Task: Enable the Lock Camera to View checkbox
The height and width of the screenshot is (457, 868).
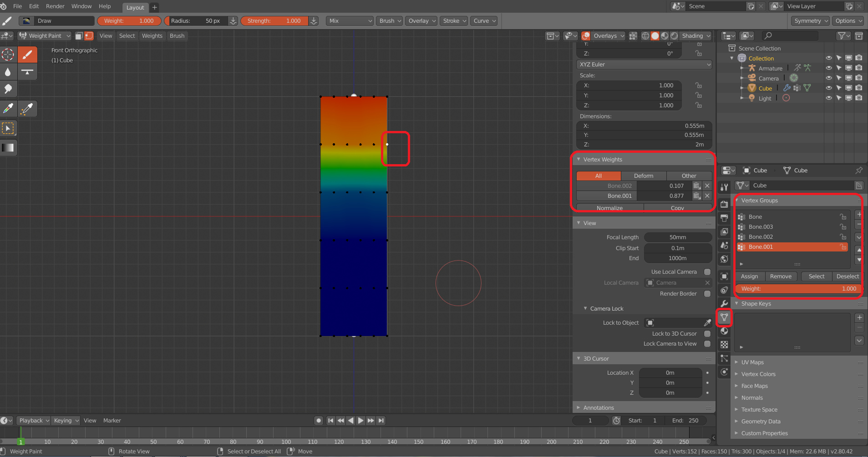Action: click(707, 344)
